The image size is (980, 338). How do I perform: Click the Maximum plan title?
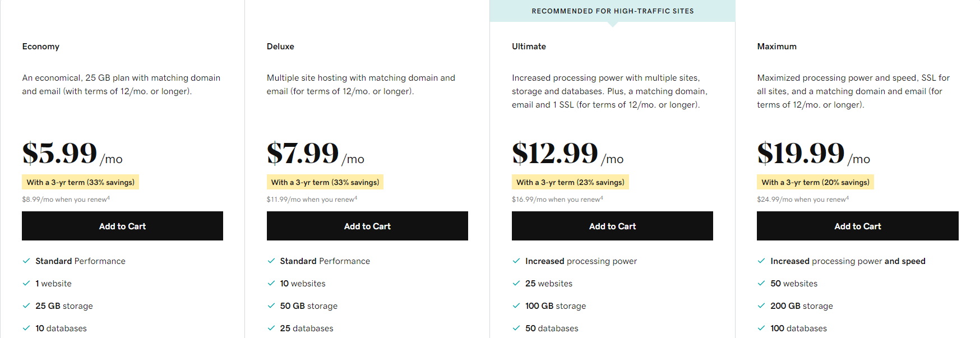pos(776,47)
